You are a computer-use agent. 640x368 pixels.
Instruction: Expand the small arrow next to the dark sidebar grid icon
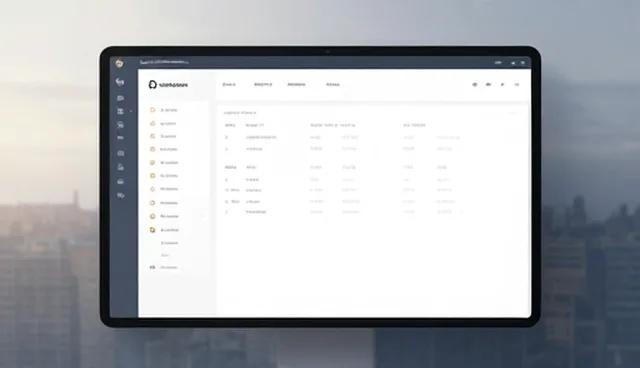click(131, 111)
